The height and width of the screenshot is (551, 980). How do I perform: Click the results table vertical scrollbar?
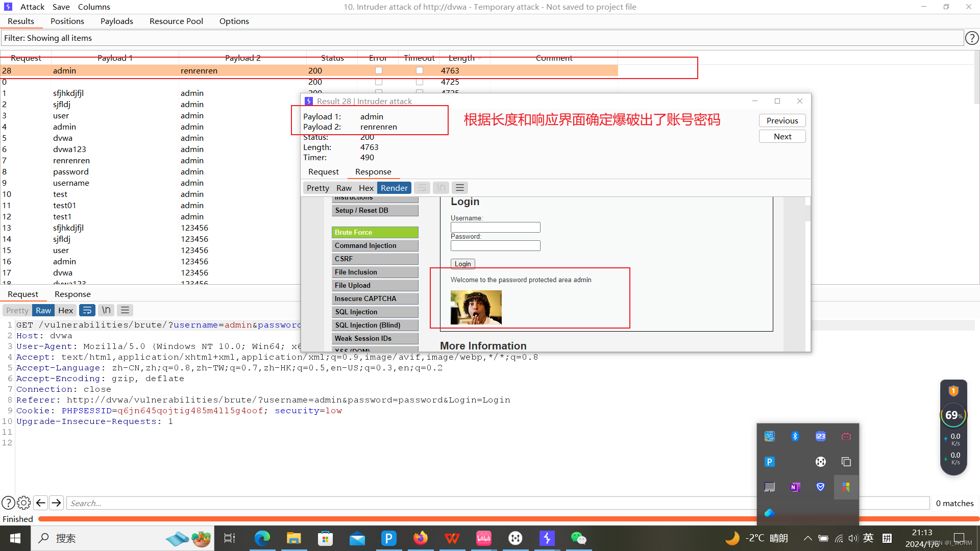point(976,77)
